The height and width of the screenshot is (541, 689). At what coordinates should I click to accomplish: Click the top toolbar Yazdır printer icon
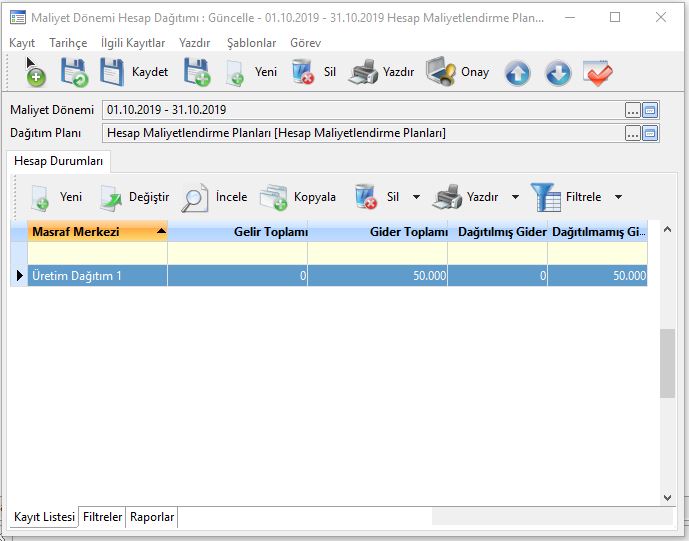[364, 73]
